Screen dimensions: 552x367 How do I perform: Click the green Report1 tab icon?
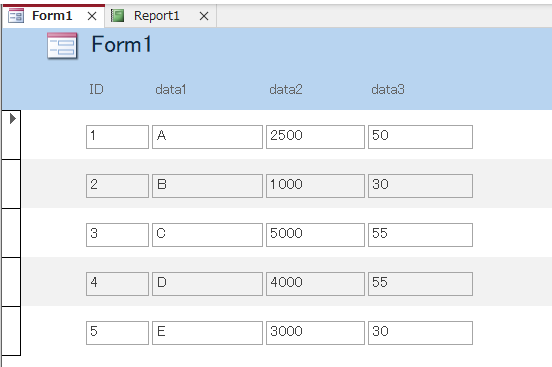pos(117,15)
